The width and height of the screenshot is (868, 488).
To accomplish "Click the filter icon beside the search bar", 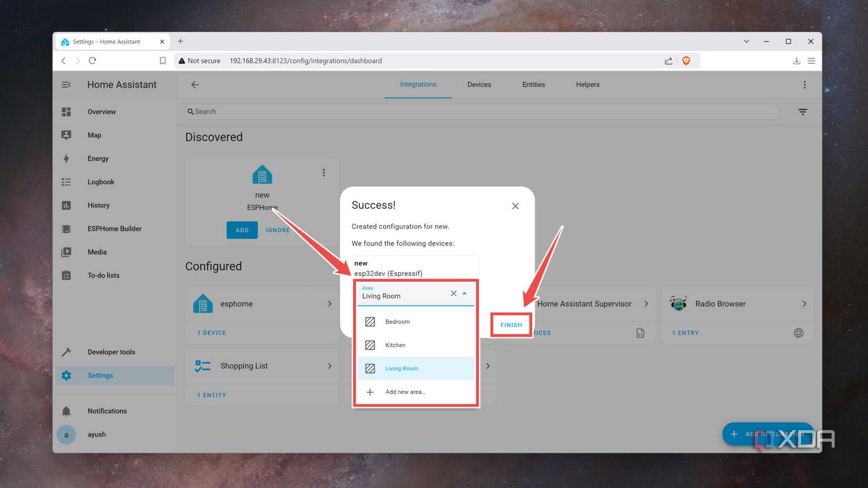I will point(802,111).
